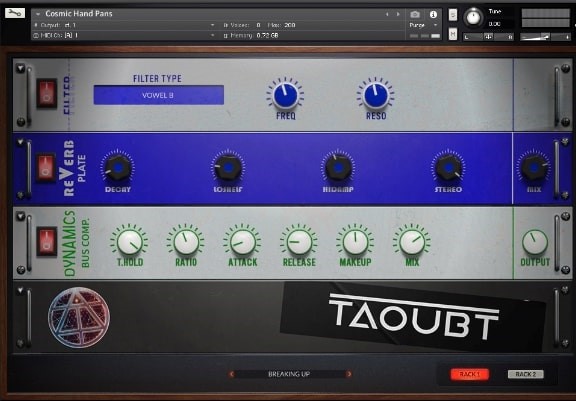
Task: Expand the Filter rack arrow
Action: tap(20, 68)
